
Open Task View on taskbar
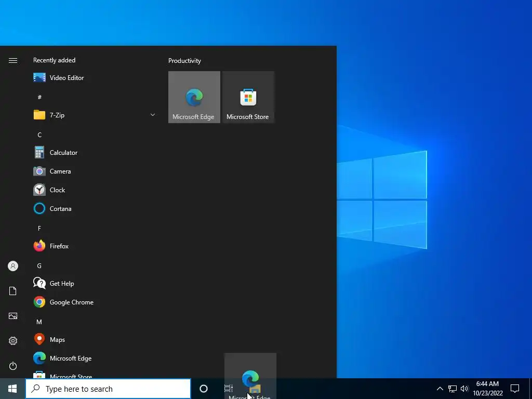[229, 389]
